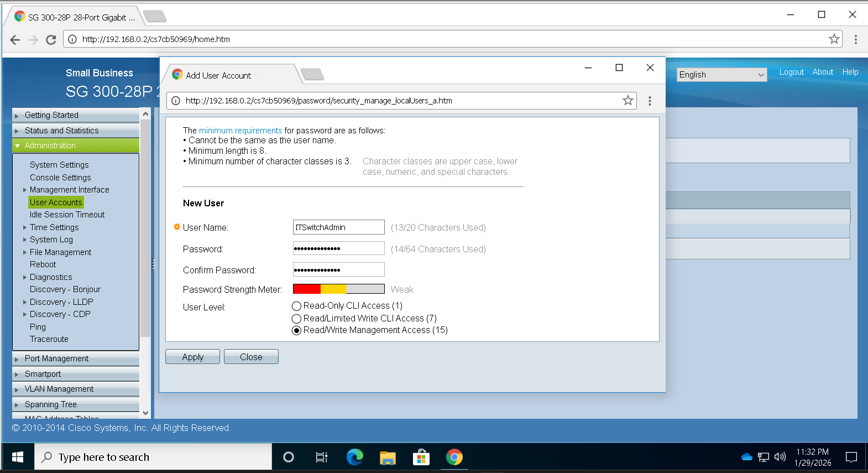Screen dimensions: 868x473
Task: Click in the User Name field
Action: (338, 227)
